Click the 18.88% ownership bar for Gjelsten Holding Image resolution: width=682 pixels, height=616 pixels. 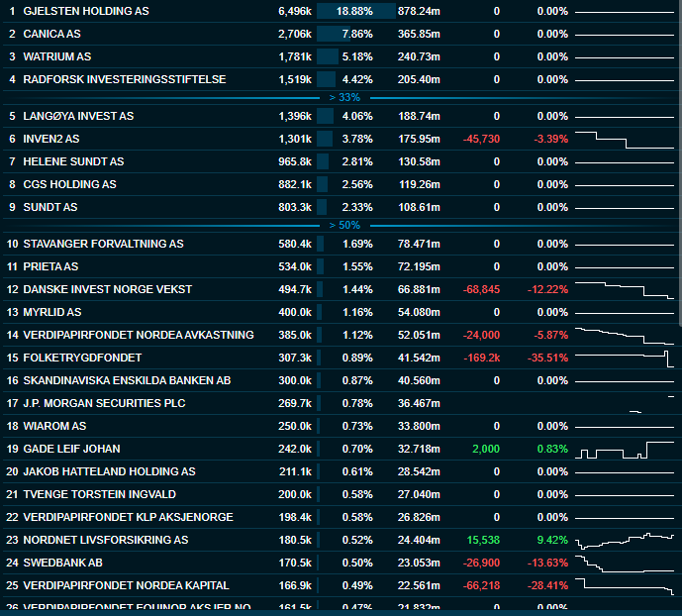(x=355, y=11)
